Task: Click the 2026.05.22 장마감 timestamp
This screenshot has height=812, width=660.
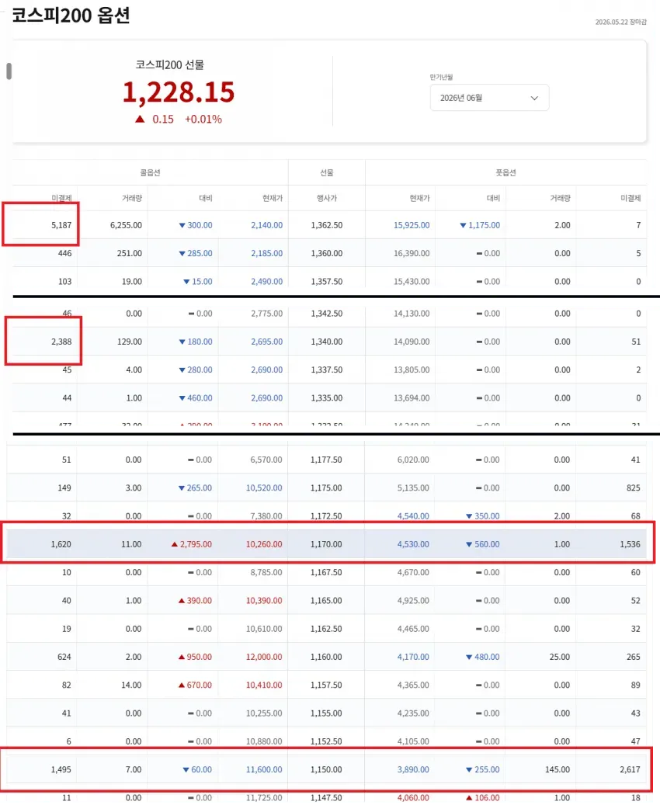Action: pos(620,22)
